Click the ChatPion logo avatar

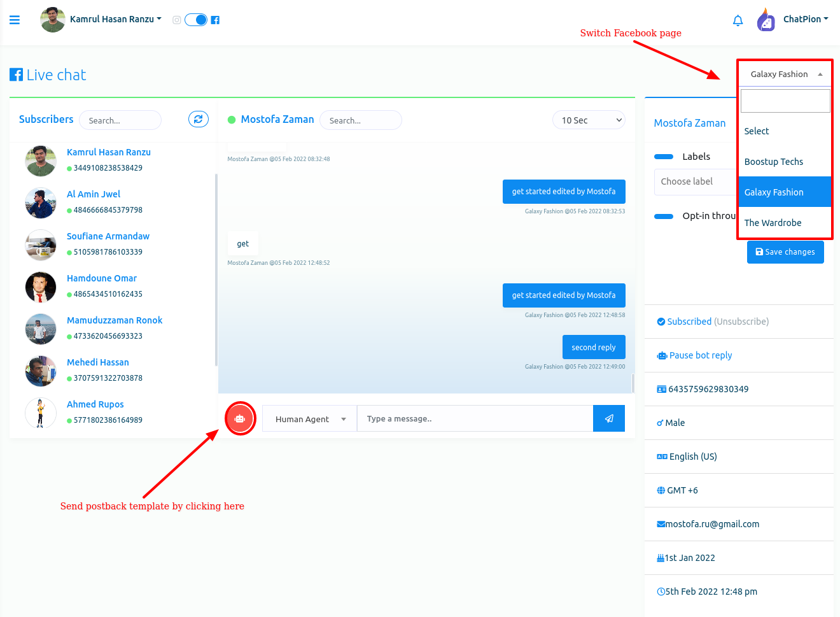click(x=766, y=20)
